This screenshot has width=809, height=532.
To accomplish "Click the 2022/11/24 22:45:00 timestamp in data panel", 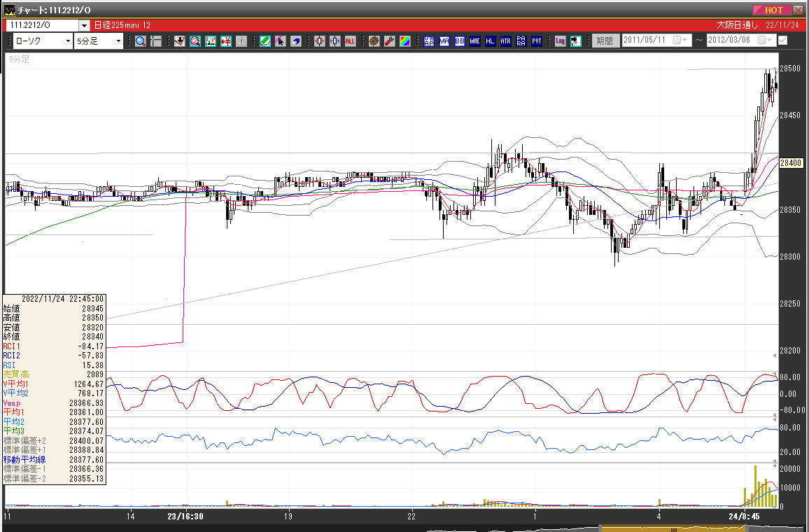I will tap(62, 299).
